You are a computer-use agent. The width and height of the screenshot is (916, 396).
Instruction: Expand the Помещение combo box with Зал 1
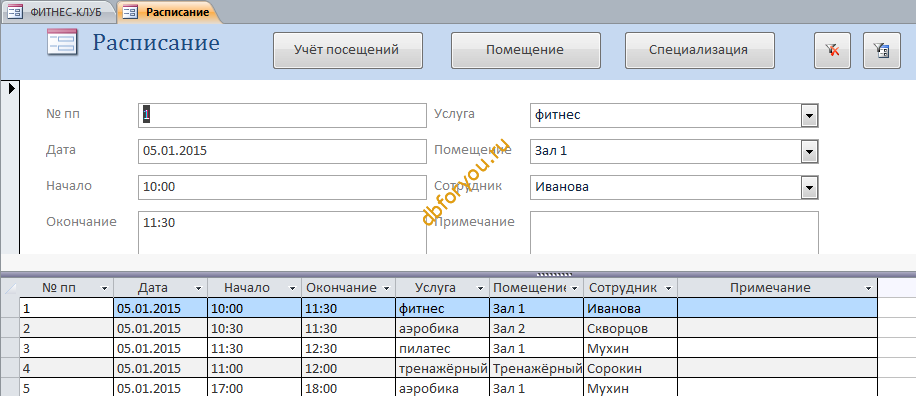(809, 152)
